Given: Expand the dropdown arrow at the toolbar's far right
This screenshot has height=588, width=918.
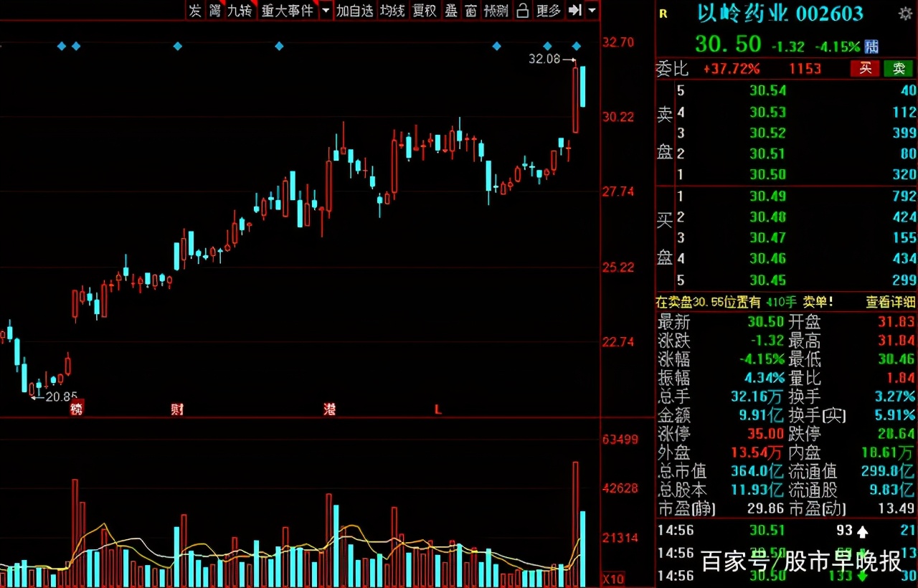Looking at the screenshot, I should [590, 11].
